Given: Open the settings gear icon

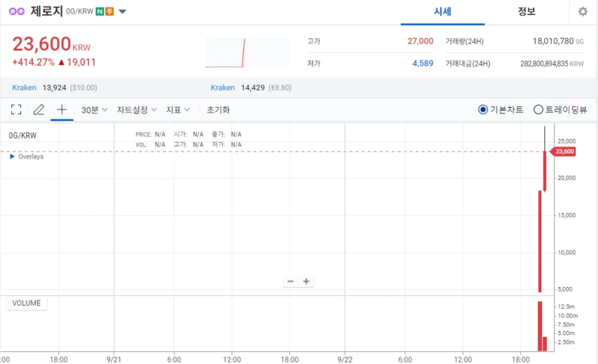Looking at the screenshot, I should [x=583, y=12].
